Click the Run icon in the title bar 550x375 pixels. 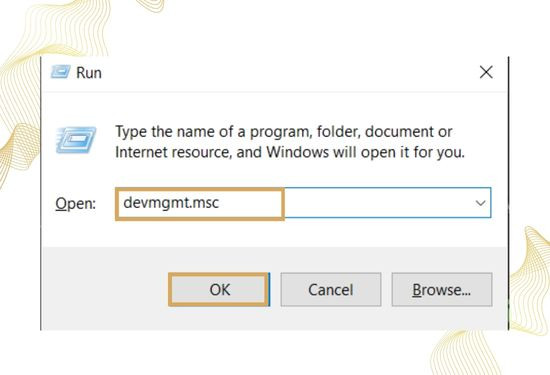coord(60,72)
